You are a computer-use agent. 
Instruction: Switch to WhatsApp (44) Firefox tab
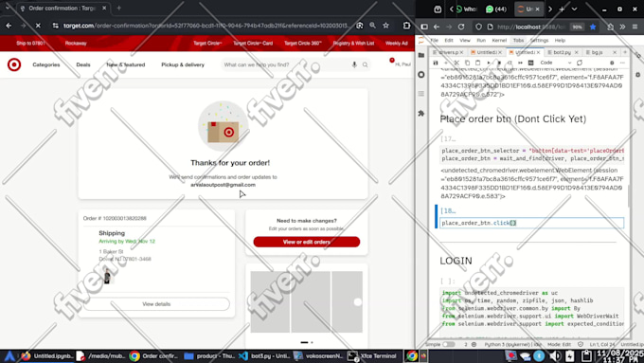tap(496, 9)
